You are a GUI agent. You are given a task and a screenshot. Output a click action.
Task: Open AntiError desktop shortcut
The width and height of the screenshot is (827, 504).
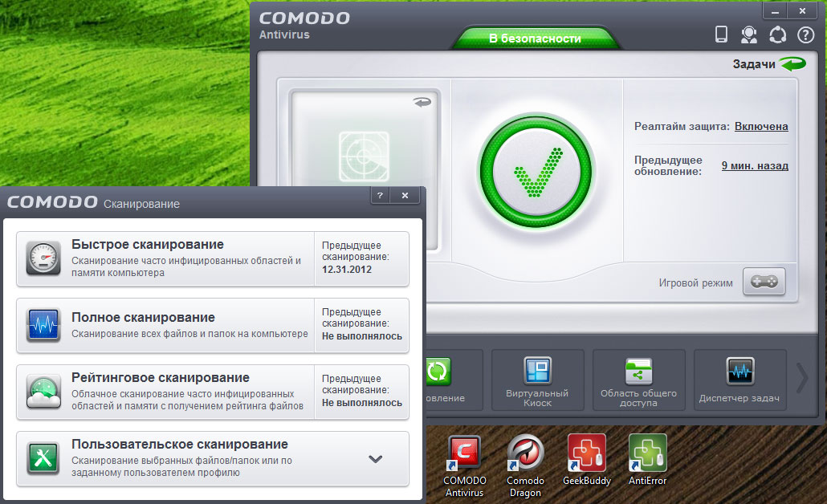(x=648, y=460)
